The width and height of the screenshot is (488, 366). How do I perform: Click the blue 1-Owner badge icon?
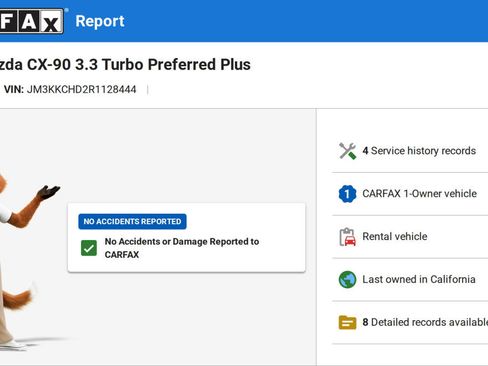point(347,194)
